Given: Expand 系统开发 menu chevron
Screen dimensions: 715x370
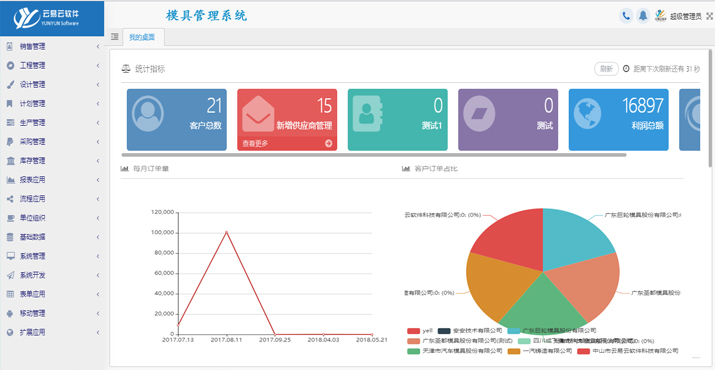Looking at the screenshot, I should [98, 276].
